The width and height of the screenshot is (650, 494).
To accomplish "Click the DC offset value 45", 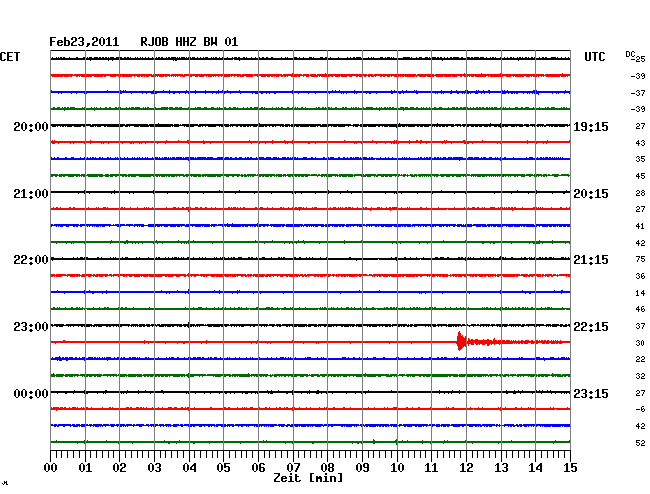I will pos(640,176).
